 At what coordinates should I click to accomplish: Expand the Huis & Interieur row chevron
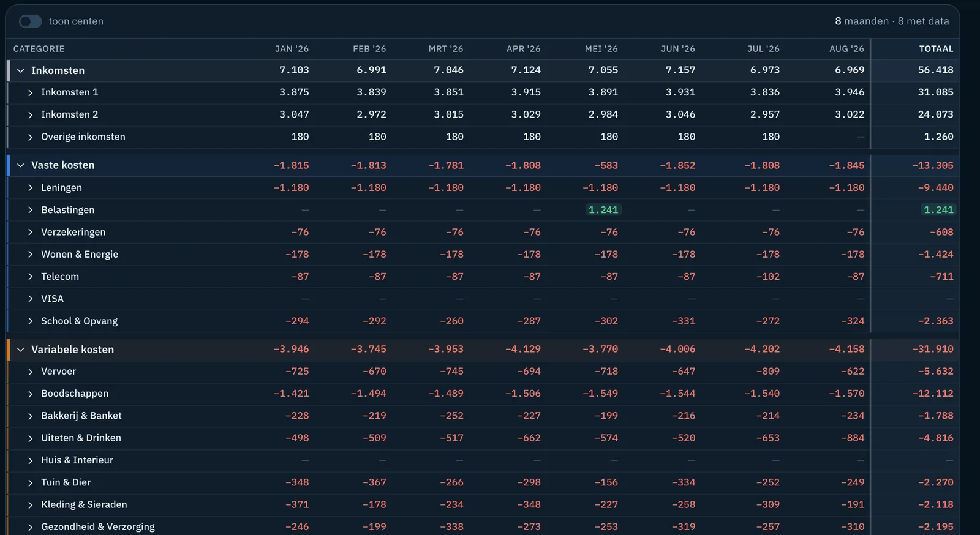pyautogui.click(x=31, y=461)
